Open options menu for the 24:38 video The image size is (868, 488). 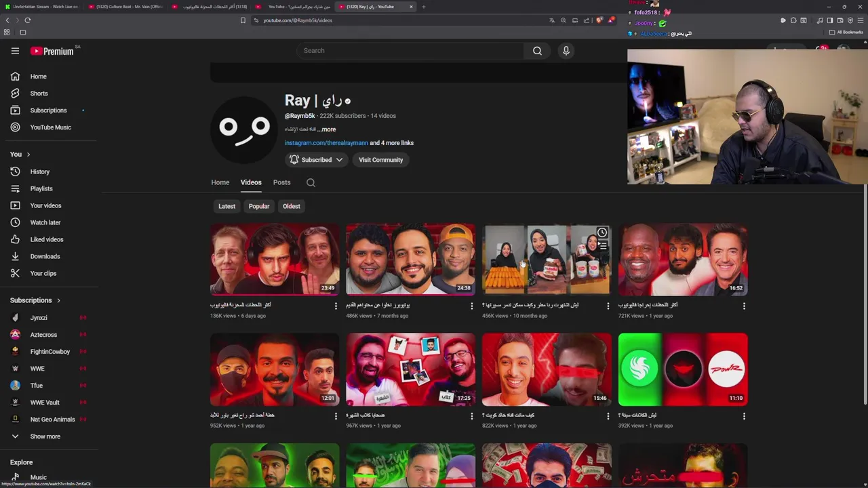472,306
